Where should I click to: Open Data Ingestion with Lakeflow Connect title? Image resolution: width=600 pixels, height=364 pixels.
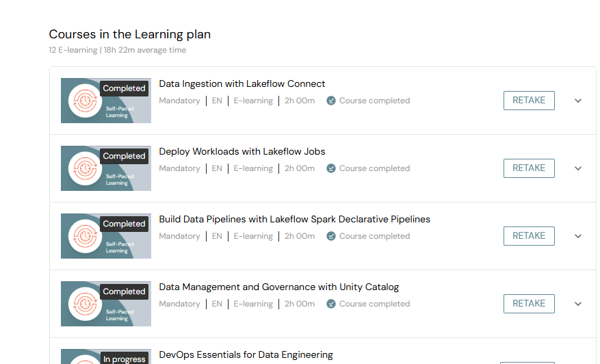(242, 84)
